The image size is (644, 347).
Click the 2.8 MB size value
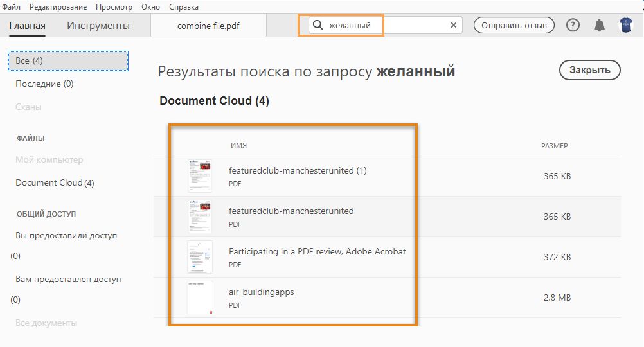tap(557, 298)
